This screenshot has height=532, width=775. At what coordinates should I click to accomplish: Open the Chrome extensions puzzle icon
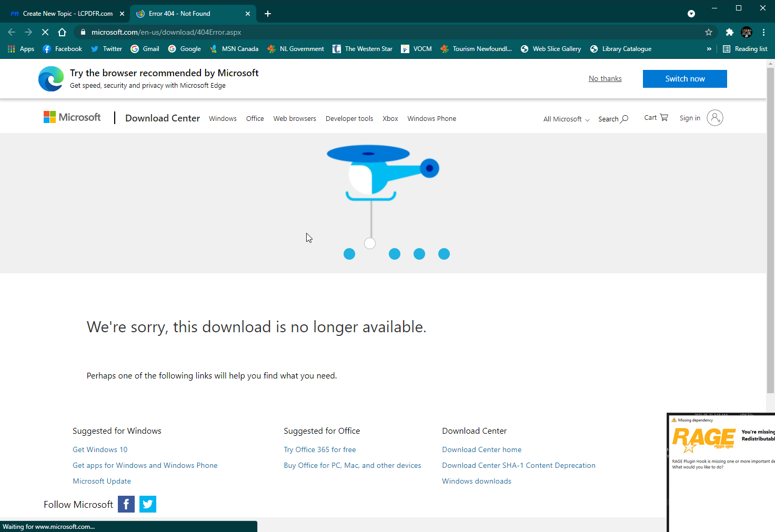pos(729,32)
